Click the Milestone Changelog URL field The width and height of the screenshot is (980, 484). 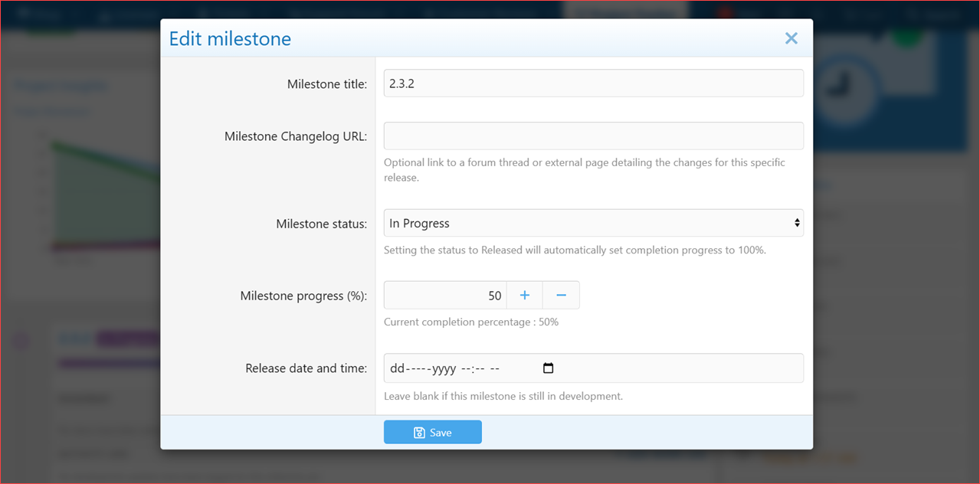point(593,136)
